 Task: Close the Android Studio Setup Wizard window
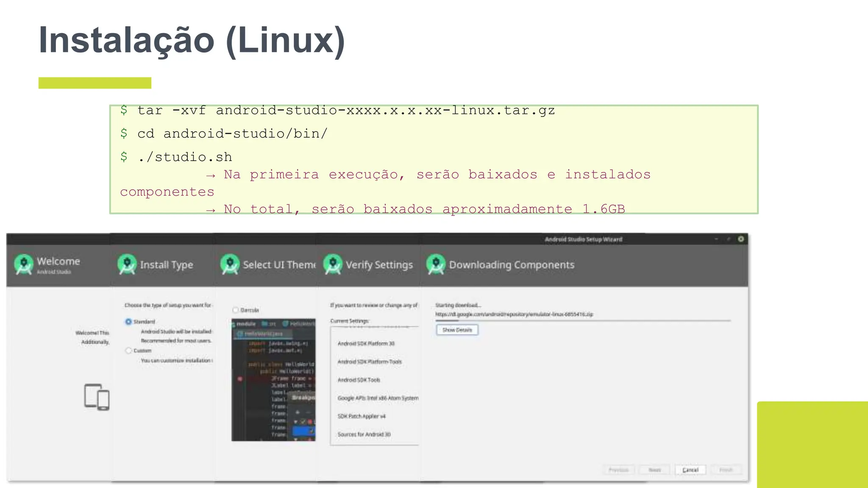pos(741,239)
